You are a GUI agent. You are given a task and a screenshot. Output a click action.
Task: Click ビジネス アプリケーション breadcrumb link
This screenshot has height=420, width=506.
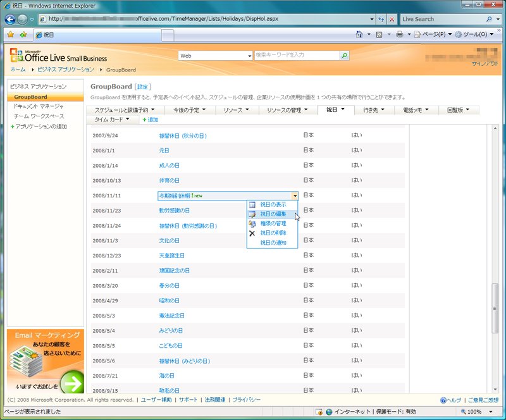pos(66,70)
